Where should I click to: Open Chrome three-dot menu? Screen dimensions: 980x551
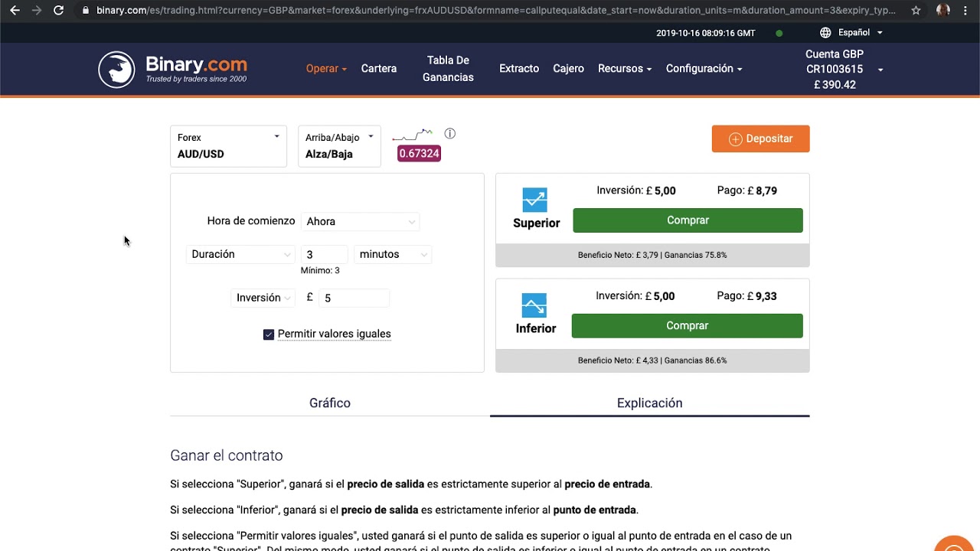[x=967, y=11]
